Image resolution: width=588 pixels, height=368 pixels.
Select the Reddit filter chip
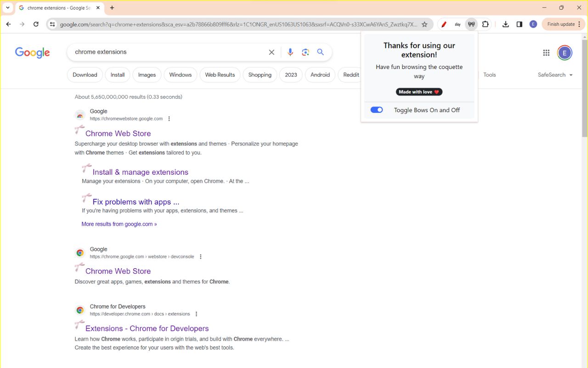click(x=350, y=75)
